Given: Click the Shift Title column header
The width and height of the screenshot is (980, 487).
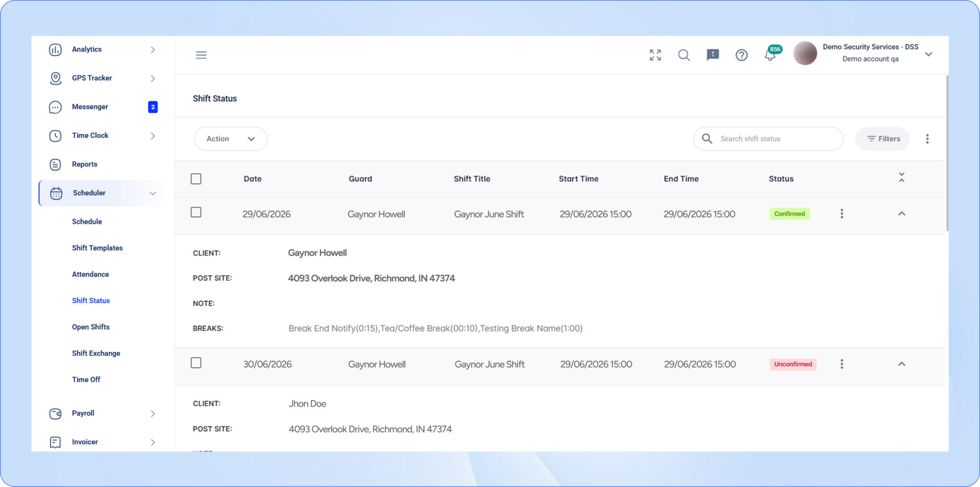Looking at the screenshot, I should pos(472,179).
